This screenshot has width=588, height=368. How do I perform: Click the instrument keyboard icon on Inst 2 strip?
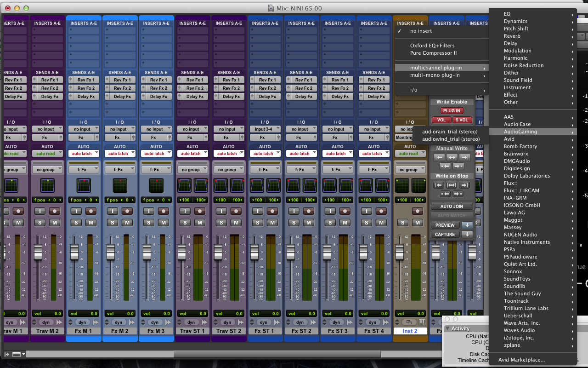coord(422,322)
